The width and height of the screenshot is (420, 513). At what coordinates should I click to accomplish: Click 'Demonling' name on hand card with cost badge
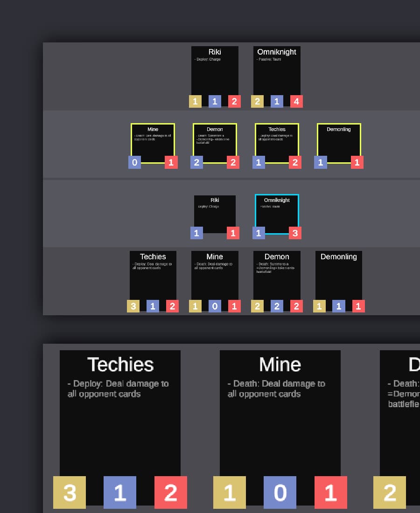click(x=339, y=257)
